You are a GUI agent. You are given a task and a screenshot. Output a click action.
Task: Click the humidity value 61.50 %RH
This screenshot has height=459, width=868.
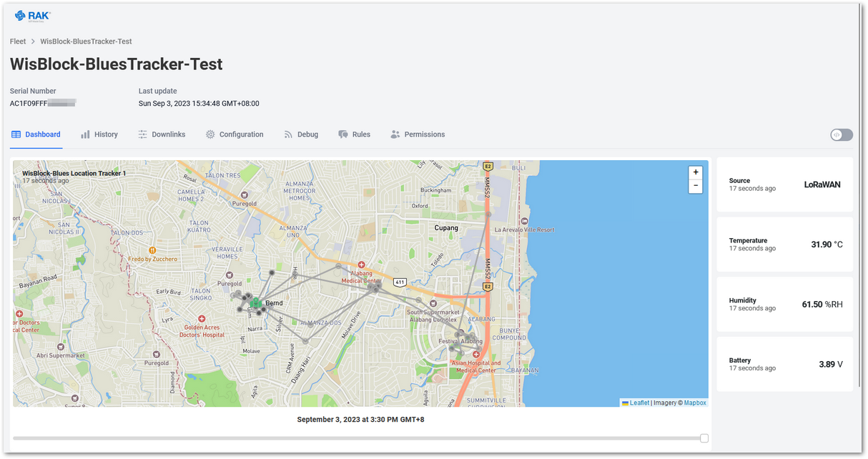pyautogui.click(x=822, y=305)
